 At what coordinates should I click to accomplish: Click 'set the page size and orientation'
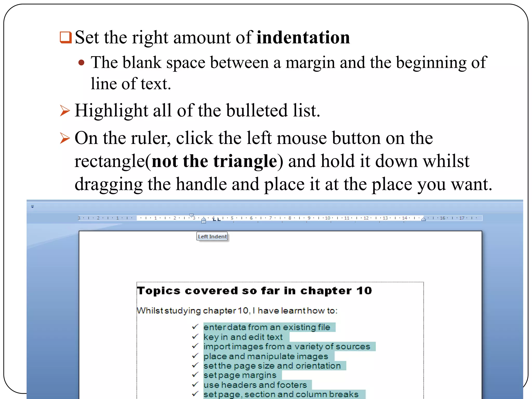pos(272,366)
